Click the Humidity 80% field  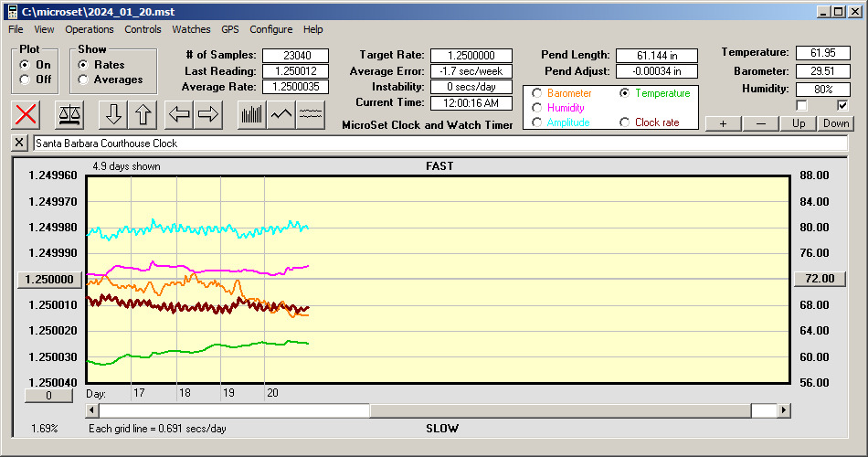click(x=822, y=90)
